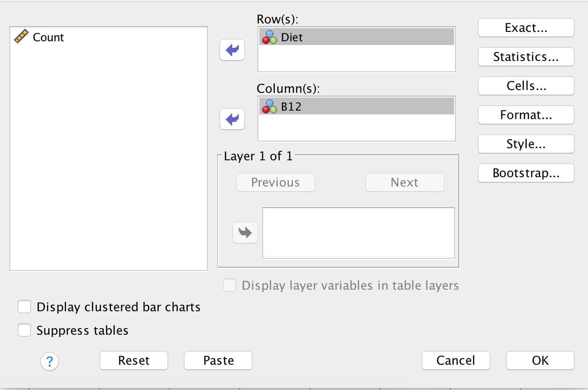This screenshot has width=588, height=390.
Task: Select the Count variable in source list
Action: tap(48, 37)
